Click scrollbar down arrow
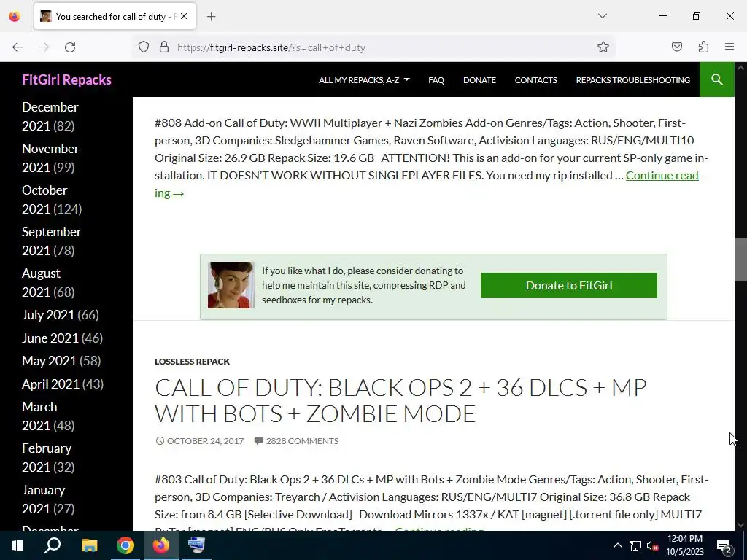The image size is (747, 560). [740, 525]
